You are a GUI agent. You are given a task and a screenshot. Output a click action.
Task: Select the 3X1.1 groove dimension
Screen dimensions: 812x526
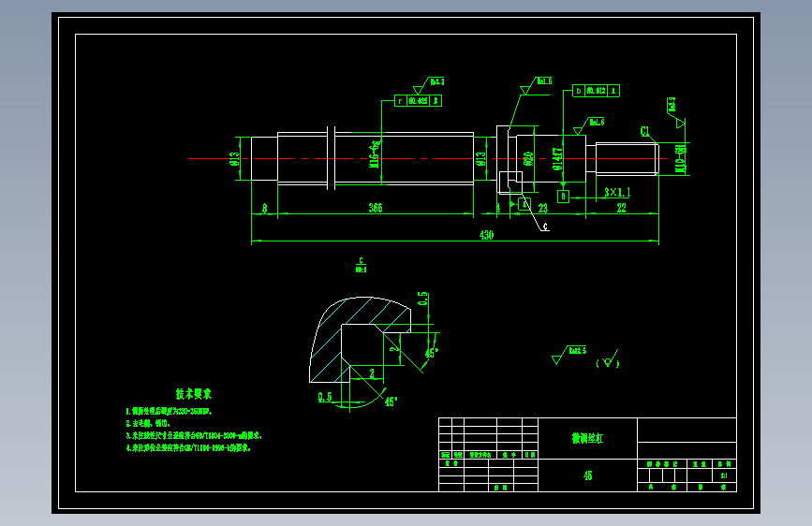[x=617, y=193]
